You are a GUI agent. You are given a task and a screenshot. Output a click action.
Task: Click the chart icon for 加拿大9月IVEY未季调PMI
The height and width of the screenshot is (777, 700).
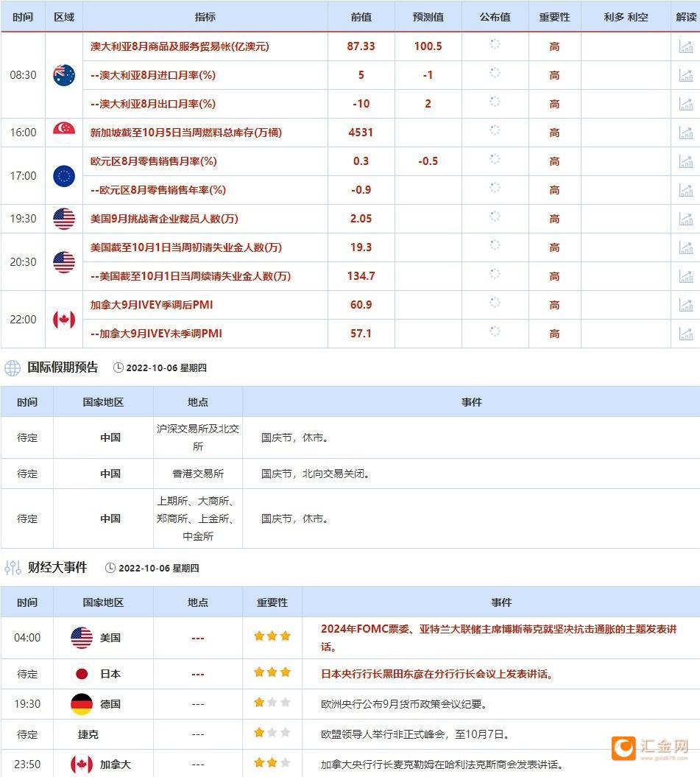tap(686, 334)
